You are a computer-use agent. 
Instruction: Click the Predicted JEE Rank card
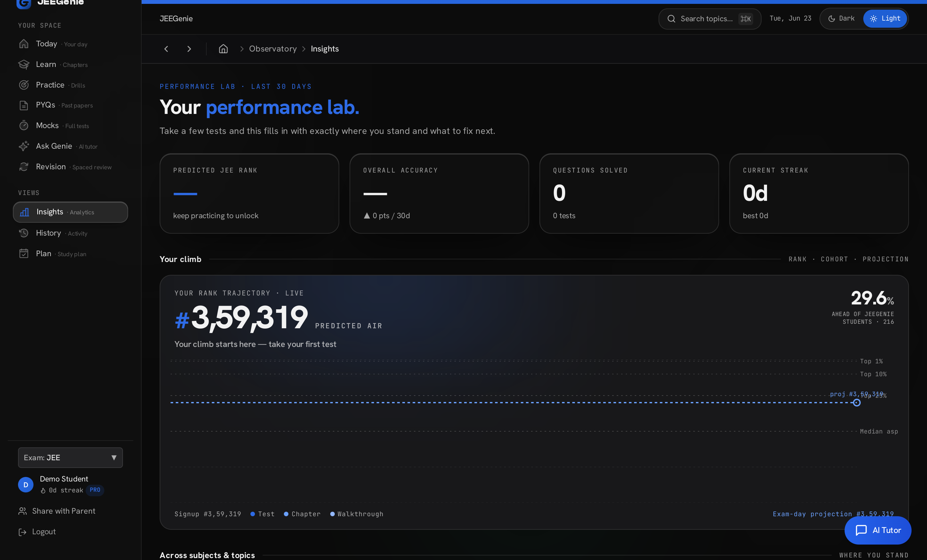tap(249, 193)
